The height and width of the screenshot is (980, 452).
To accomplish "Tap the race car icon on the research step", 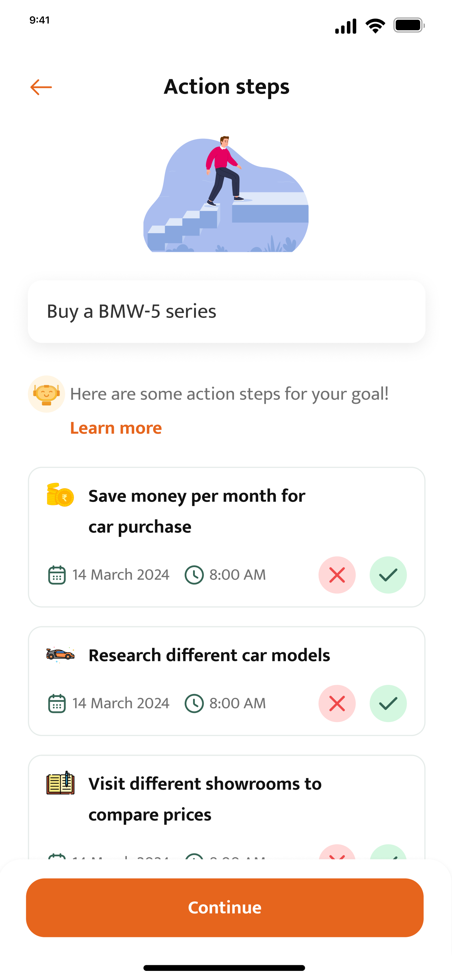I will pos(60,654).
